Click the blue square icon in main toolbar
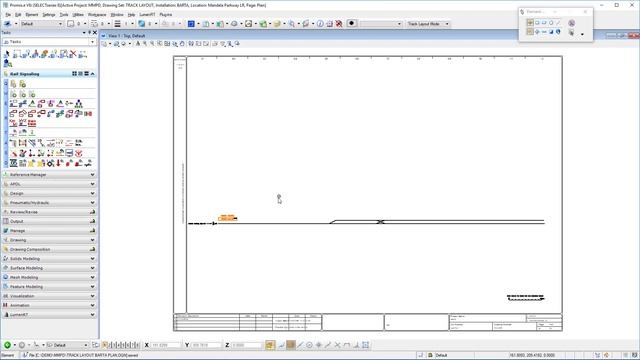The image size is (640, 360). pyautogui.click(x=191, y=24)
